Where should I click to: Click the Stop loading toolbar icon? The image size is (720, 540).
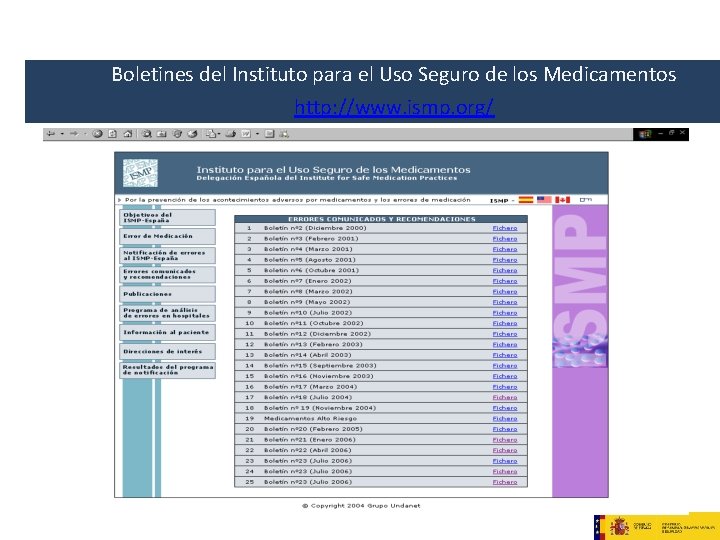(x=97, y=134)
